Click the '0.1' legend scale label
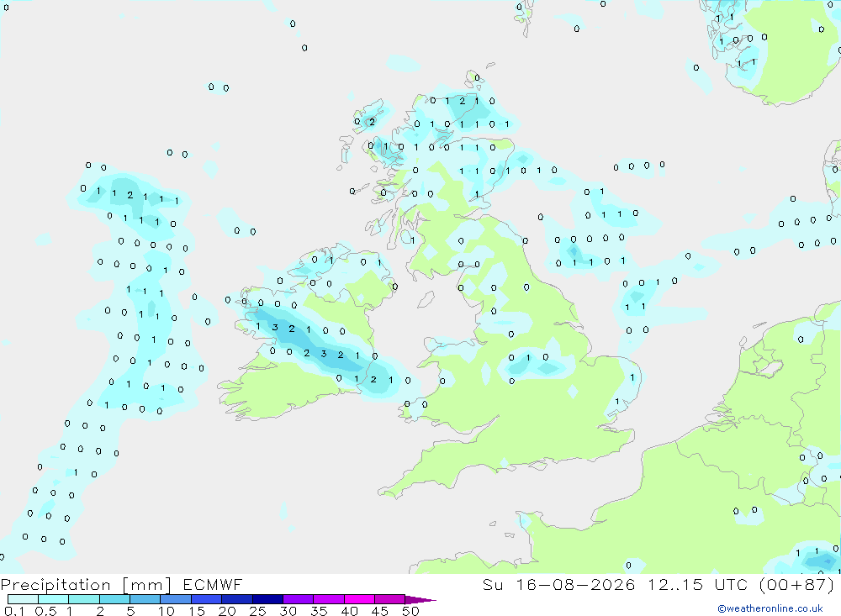The image size is (841, 616). tap(14, 611)
